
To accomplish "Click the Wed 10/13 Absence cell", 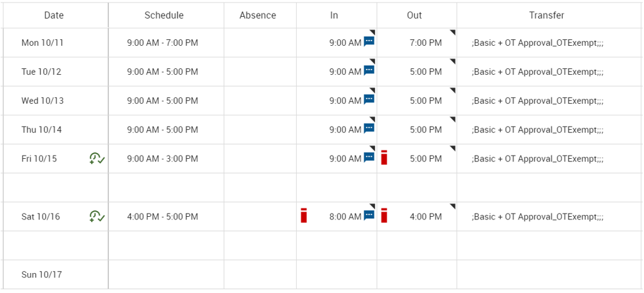I will (x=260, y=101).
